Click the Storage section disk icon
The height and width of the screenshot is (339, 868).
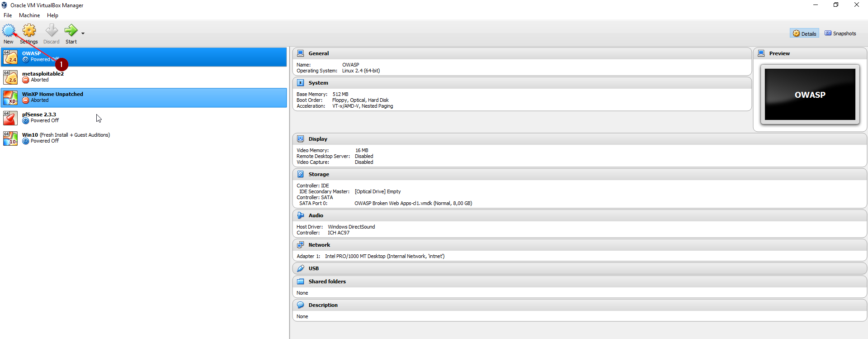pyautogui.click(x=301, y=174)
